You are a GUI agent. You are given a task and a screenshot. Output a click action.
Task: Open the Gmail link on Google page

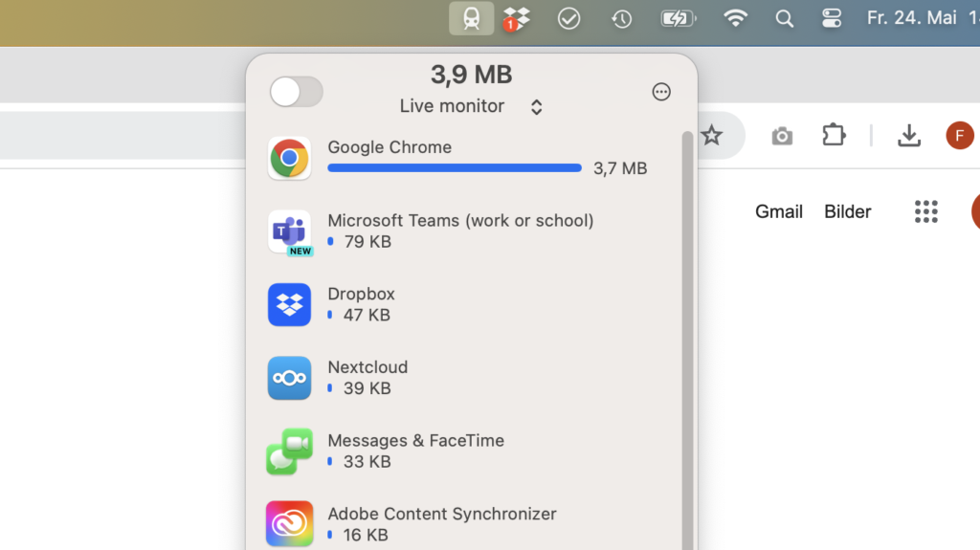779,212
